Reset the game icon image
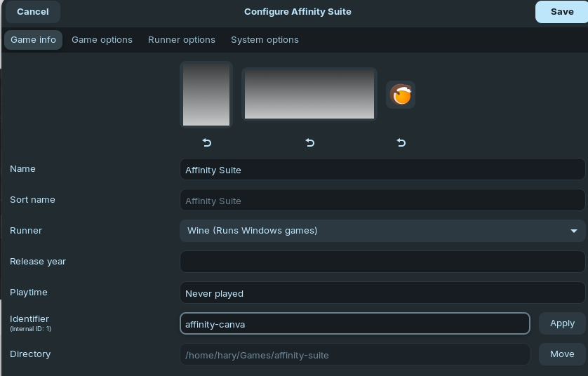This screenshot has height=376, width=588. (401, 142)
